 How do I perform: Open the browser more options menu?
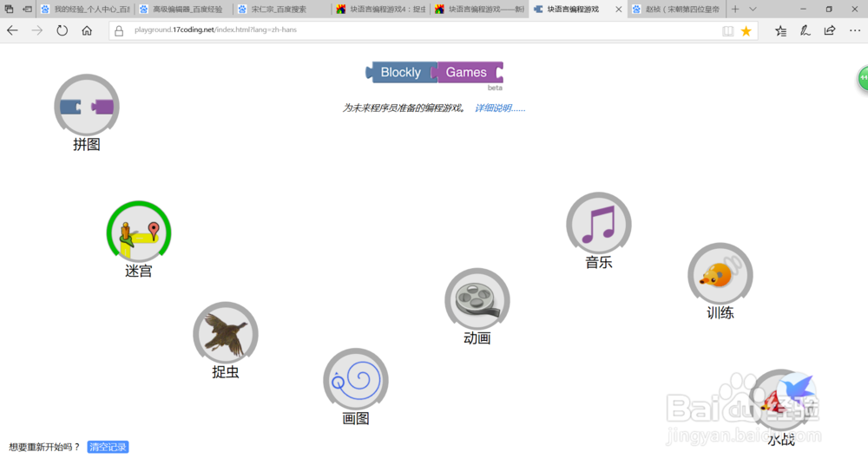[855, 31]
